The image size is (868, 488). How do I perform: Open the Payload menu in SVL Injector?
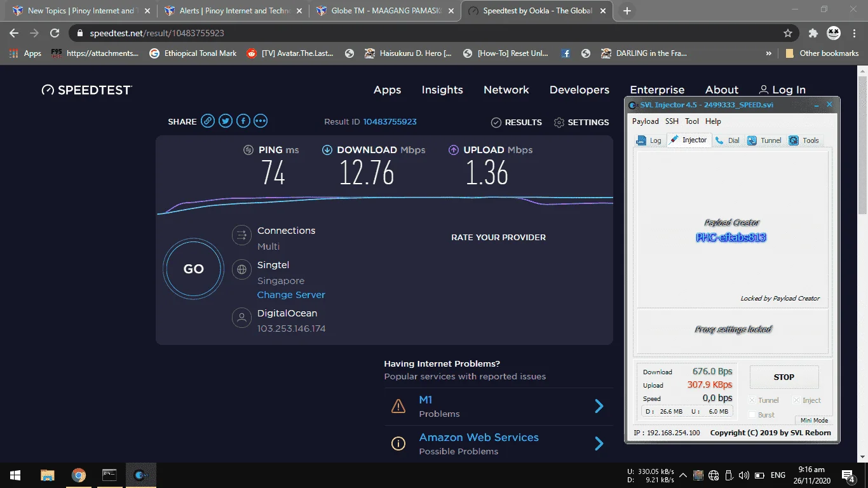point(646,121)
